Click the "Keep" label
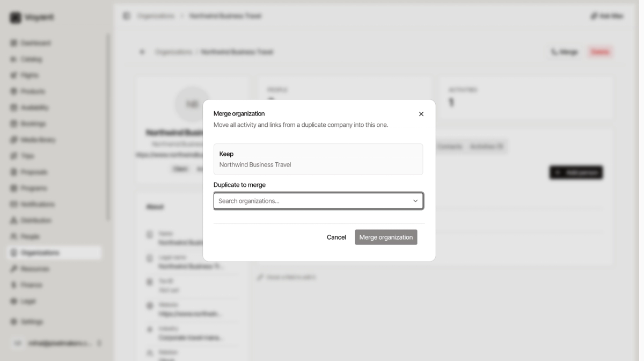644x361 pixels. pos(226,154)
